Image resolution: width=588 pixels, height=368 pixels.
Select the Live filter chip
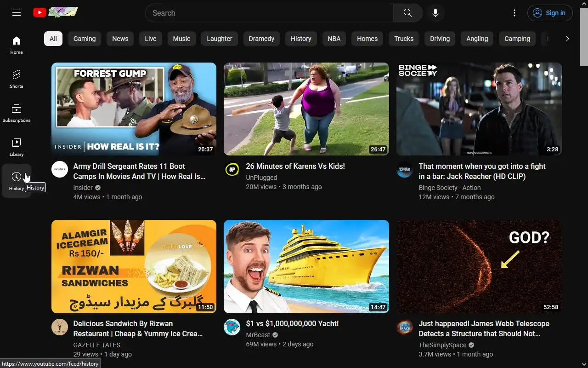click(x=151, y=39)
